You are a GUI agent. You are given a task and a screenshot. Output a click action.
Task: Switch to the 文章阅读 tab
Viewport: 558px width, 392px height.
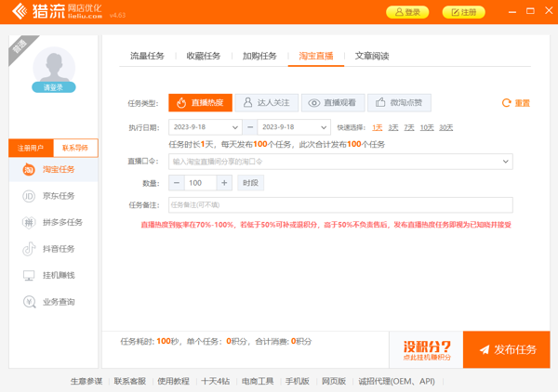coord(372,56)
